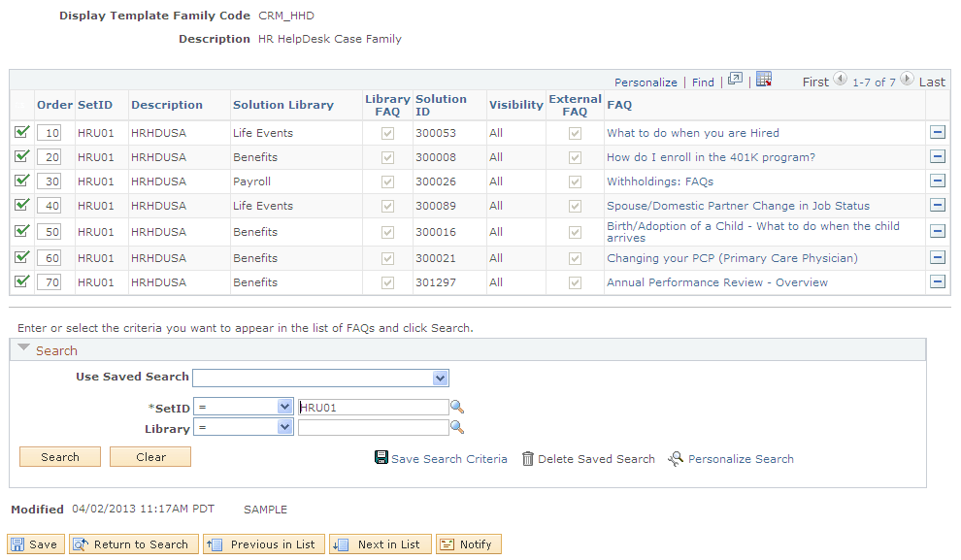Open the Library lookup magnifier
This screenshot has width=961, height=560.
click(x=456, y=426)
